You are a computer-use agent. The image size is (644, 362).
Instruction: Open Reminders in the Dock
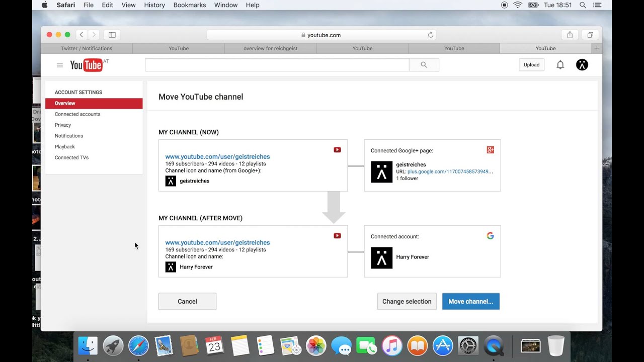coord(265,346)
